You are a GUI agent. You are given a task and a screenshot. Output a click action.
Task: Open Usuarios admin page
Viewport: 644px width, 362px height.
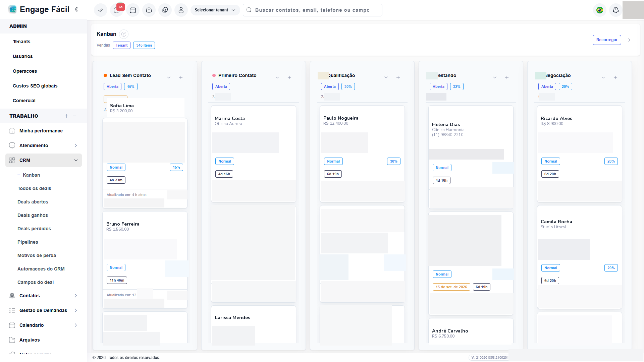(x=23, y=56)
